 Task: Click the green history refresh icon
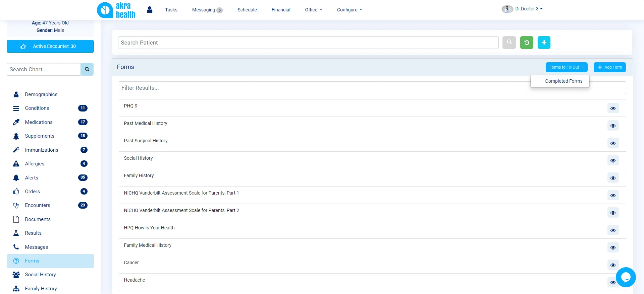pos(527,43)
